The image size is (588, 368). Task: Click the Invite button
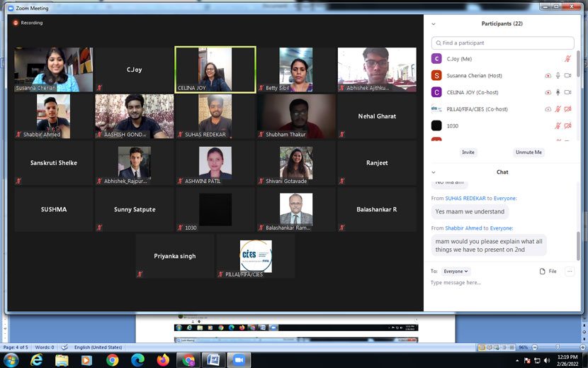click(x=468, y=152)
